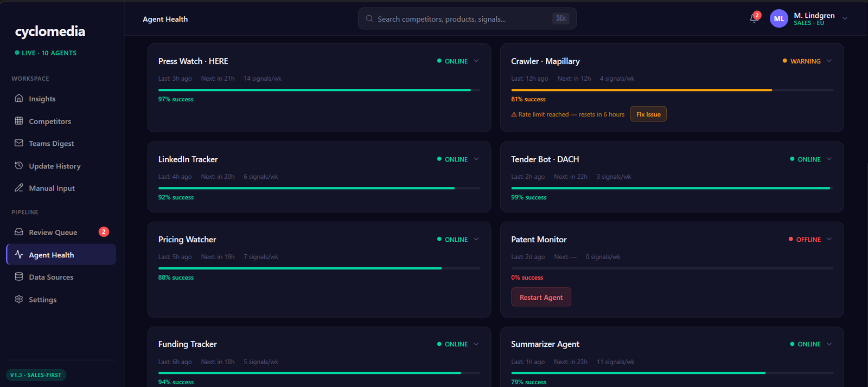Click the Tender Bot · DACH title
Screen dimensions: 868x387
pyautogui.click(x=545, y=159)
